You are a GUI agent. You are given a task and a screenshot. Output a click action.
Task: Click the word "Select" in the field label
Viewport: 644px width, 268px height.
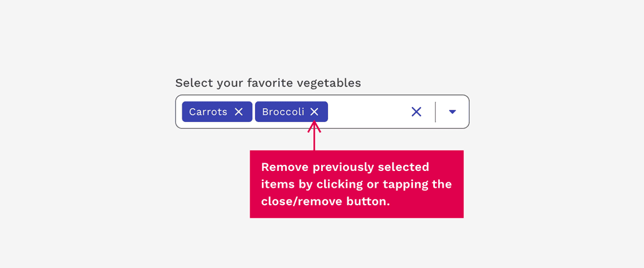click(192, 83)
